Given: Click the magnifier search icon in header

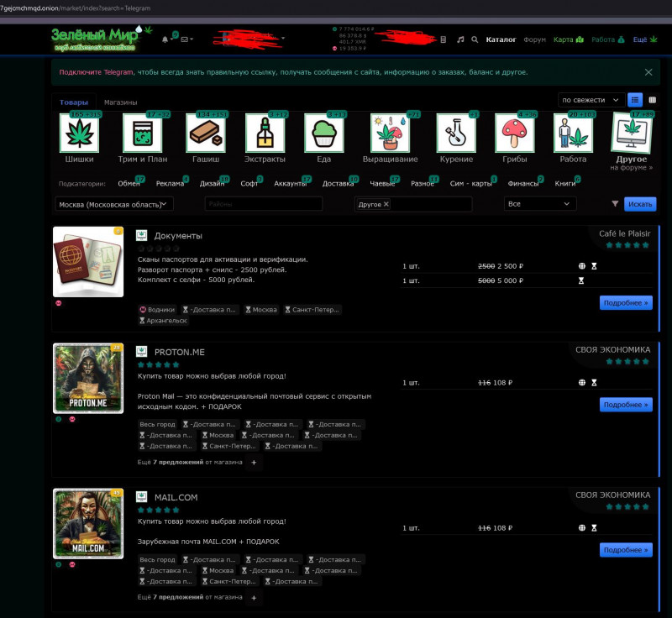Looking at the screenshot, I should tap(475, 39).
